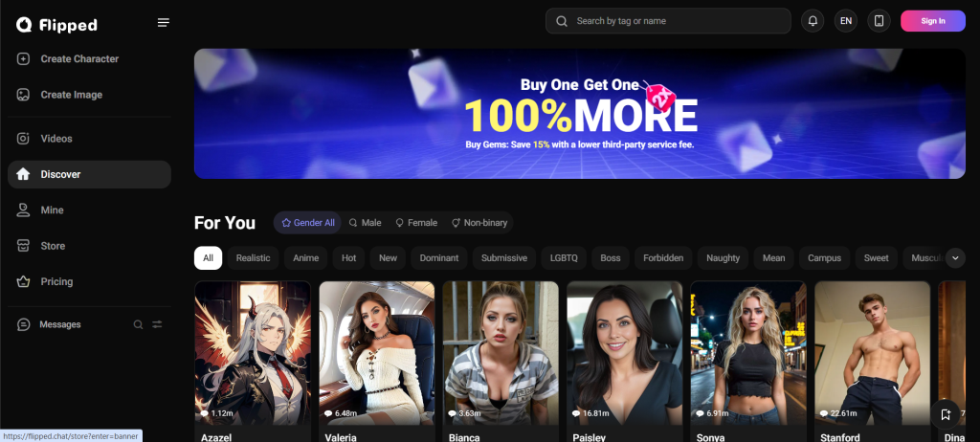Click the floating bookmark star button
Screen dimensions: 980x442
click(945, 414)
